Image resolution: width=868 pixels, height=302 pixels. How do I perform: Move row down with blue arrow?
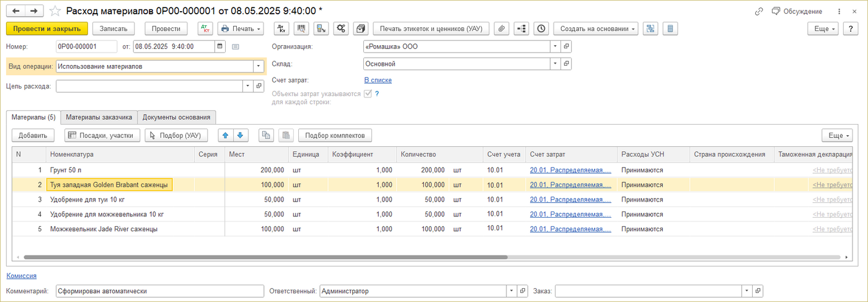240,135
